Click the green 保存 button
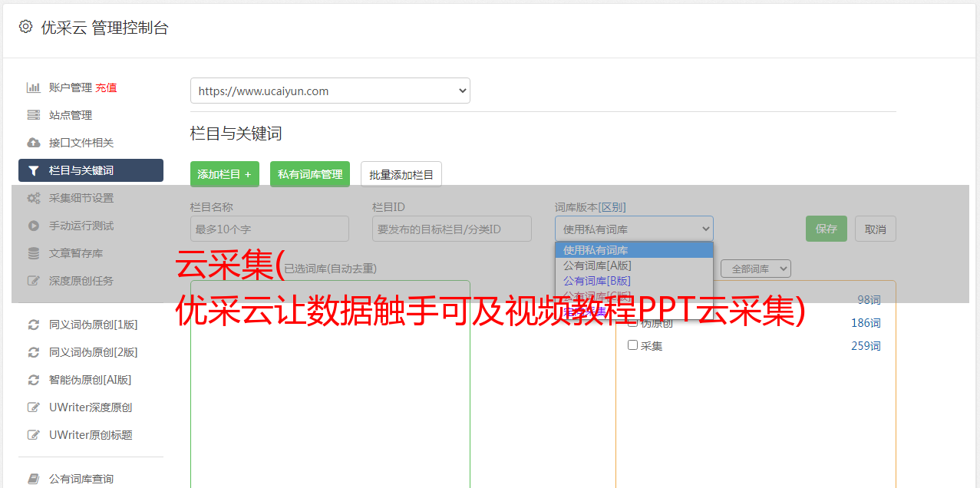 827,229
